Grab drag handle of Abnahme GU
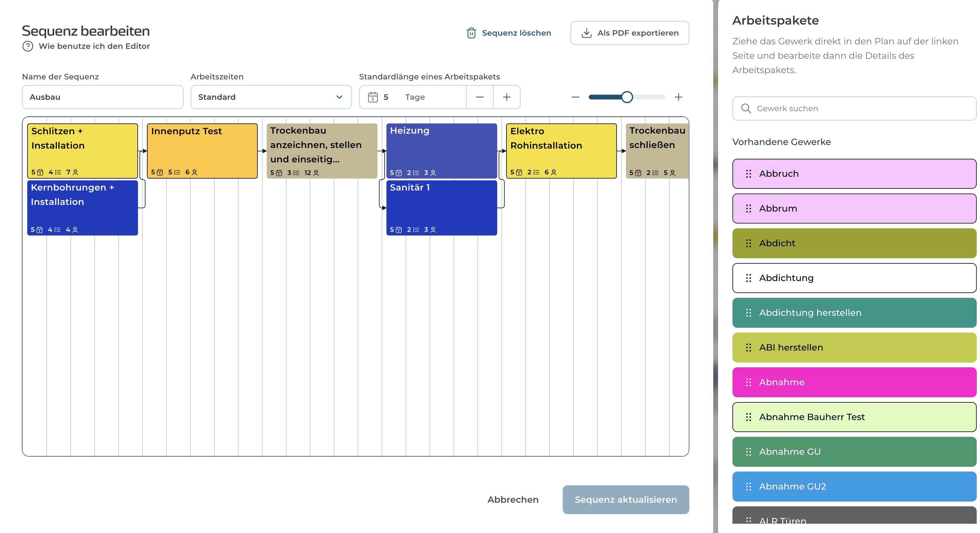The height and width of the screenshot is (533, 980). click(748, 452)
